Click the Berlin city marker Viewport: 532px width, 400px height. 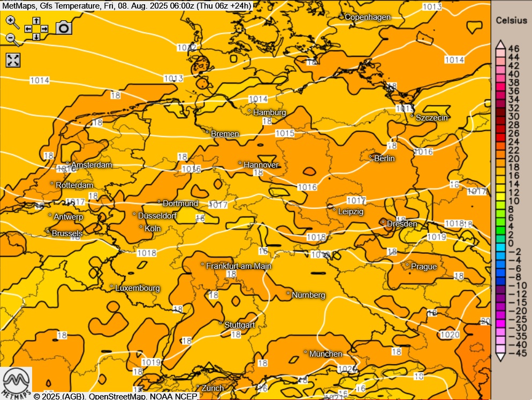pos(371,157)
